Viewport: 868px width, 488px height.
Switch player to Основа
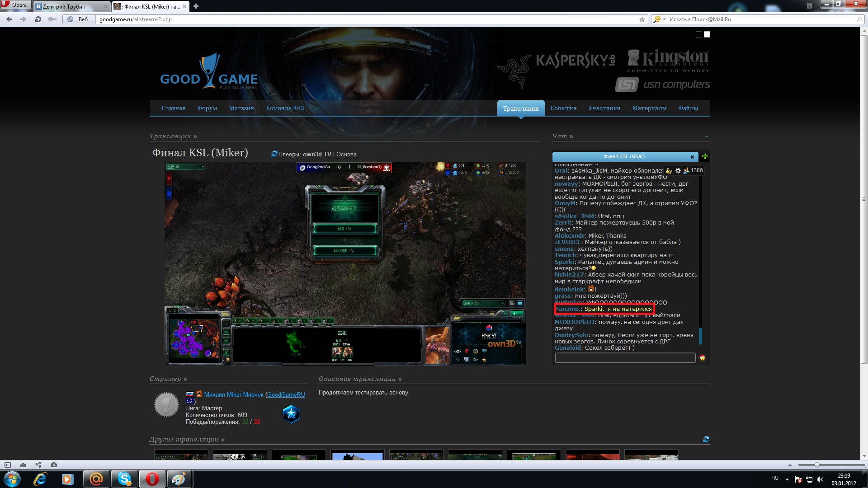pos(346,155)
